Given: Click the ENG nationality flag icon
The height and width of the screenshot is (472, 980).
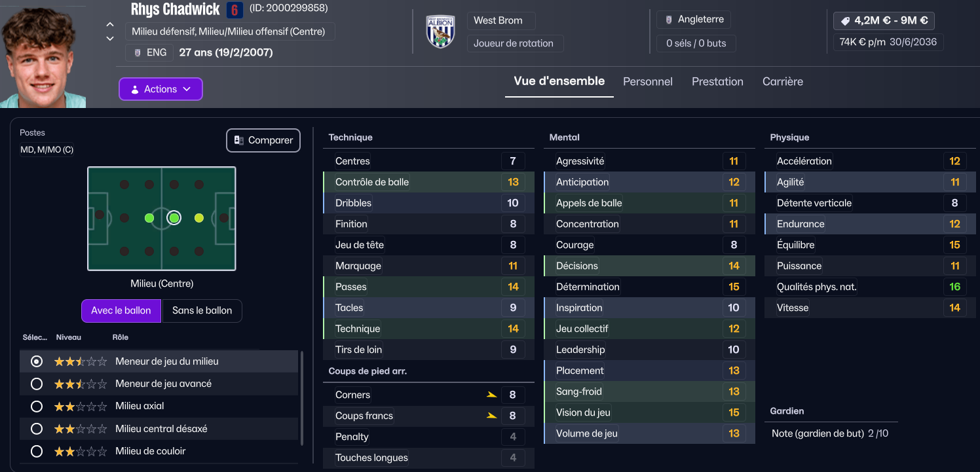Looking at the screenshot, I should (x=138, y=52).
